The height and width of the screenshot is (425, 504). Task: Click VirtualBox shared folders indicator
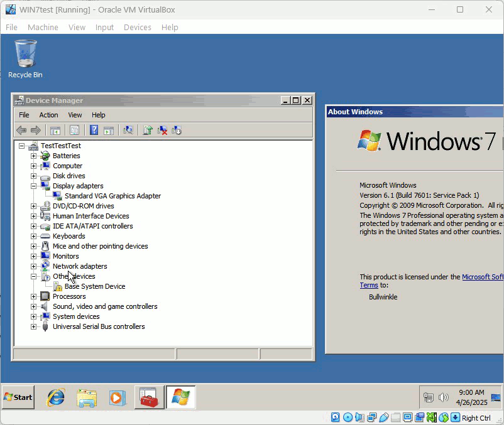396,417
